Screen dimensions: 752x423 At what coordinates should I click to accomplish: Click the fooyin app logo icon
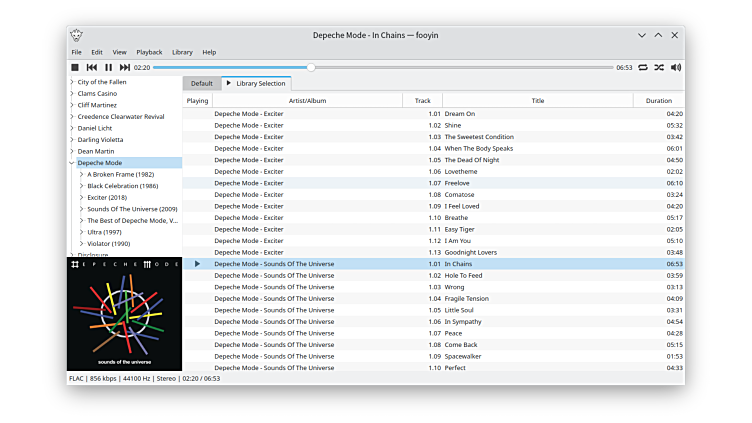(77, 35)
